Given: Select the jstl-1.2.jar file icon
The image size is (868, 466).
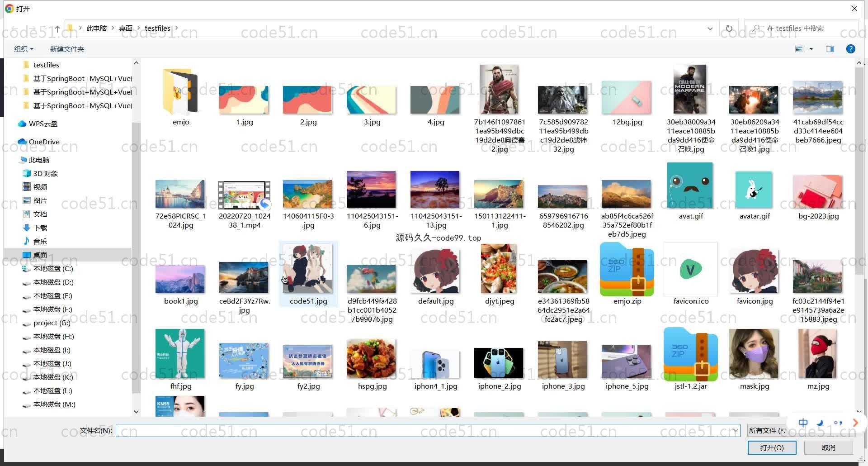Looking at the screenshot, I should pos(690,355).
